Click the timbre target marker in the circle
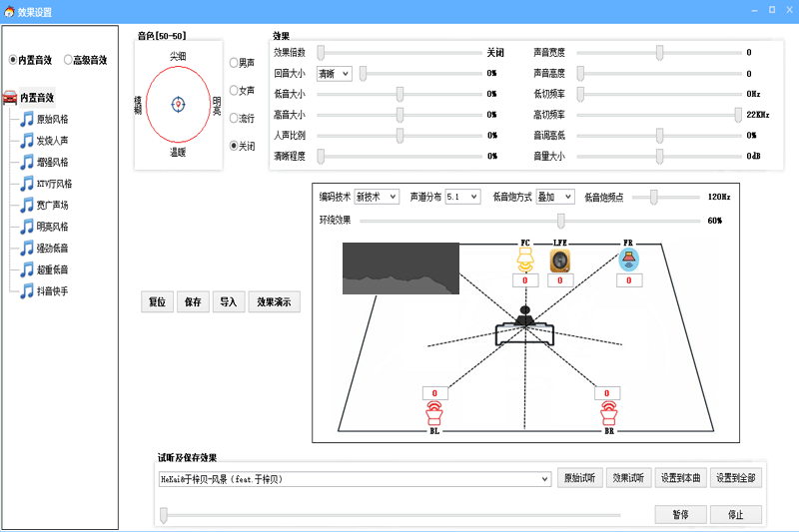Viewport: 799px width, 532px height. [178, 105]
